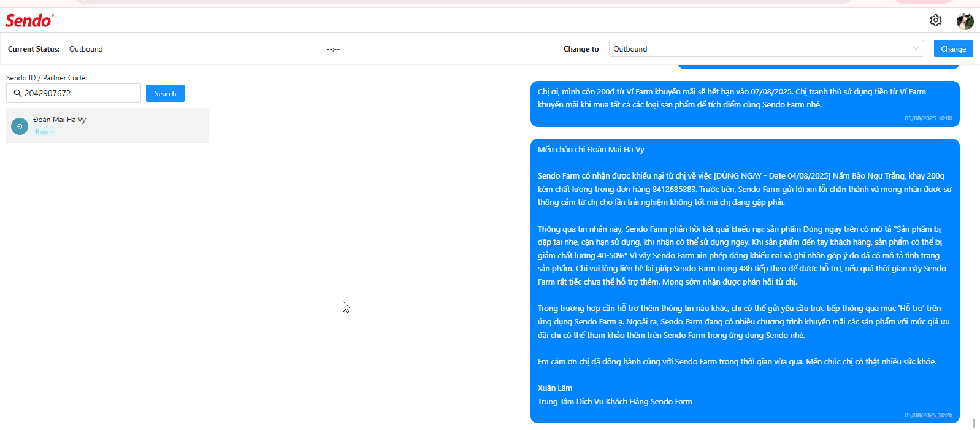Screen dimensions: 980x430
Task: Click the complaint response message bubble
Action: coord(745,281)
